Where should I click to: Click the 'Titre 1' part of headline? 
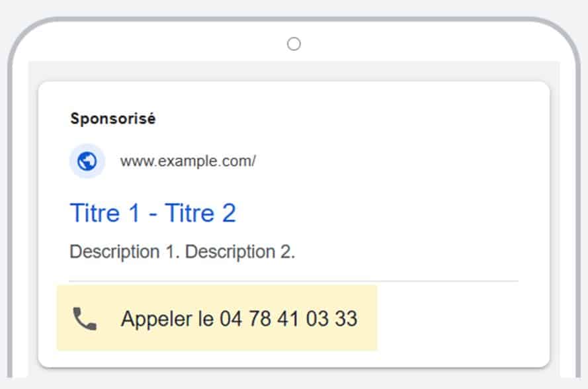105,213
